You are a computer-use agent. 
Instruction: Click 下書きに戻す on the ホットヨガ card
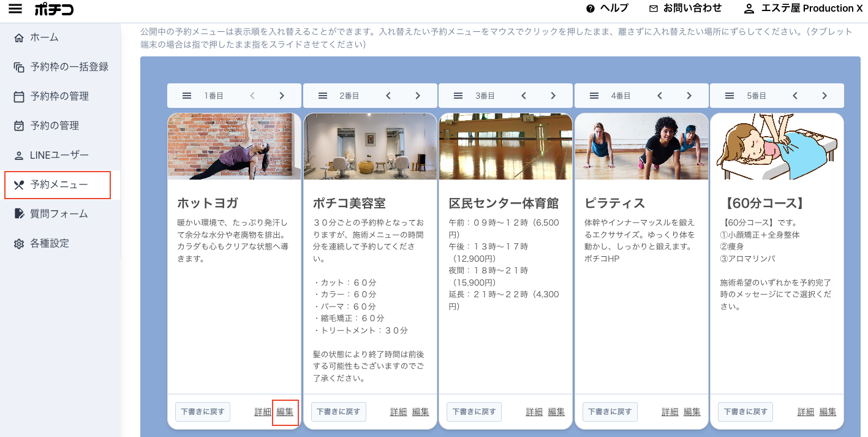pyautogui.click(x=203, y=412)
